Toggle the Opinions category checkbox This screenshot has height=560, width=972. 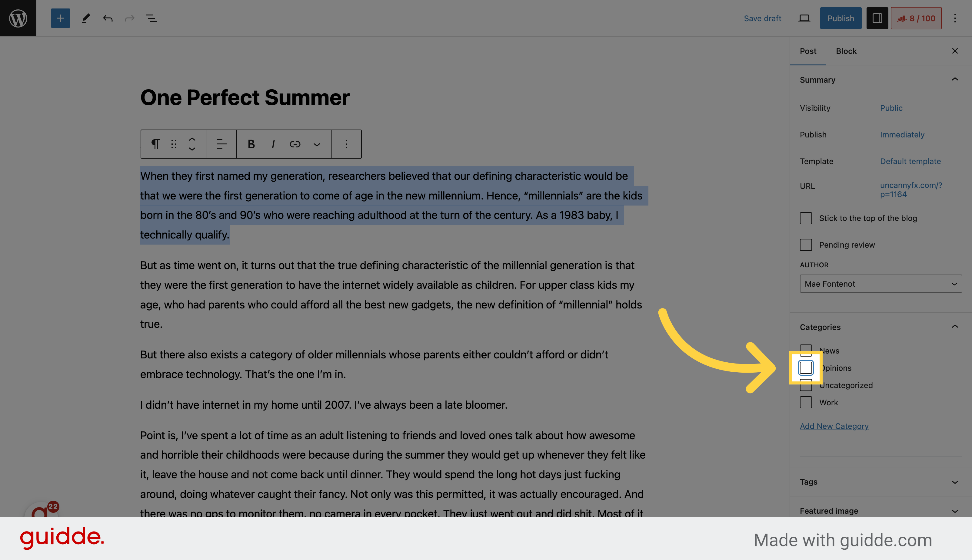point(805,368)
